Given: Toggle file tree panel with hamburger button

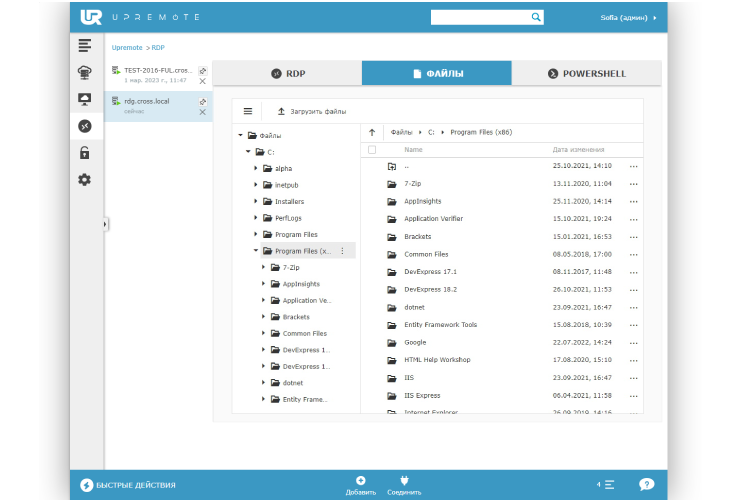Looking at the screenshot, I should pos(248,111).
